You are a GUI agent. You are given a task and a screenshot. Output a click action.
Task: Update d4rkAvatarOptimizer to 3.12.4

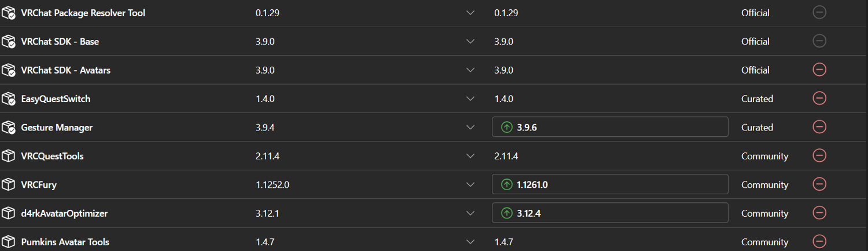[x=609, y=213]
